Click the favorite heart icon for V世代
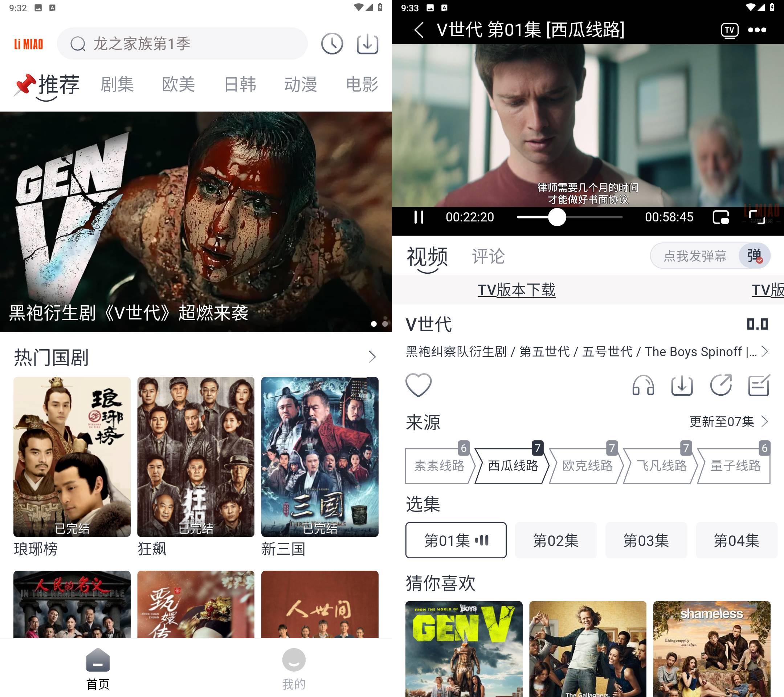 point(418,385)
